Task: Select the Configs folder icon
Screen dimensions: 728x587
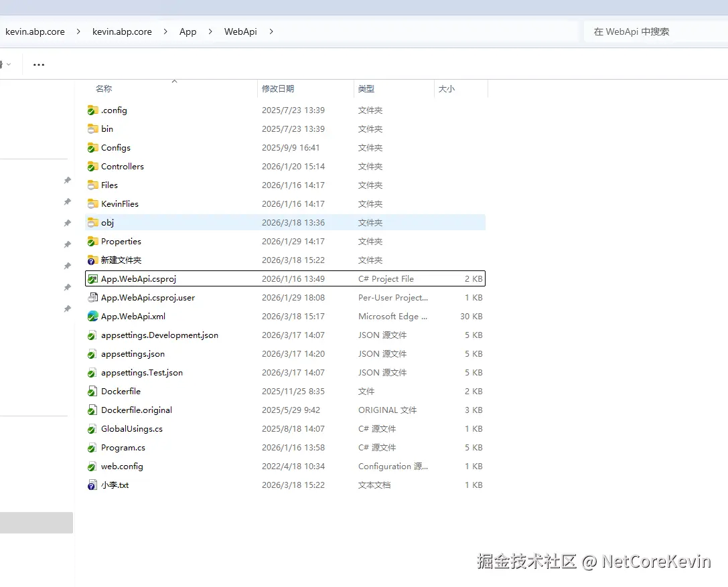Action: (93, 148)
